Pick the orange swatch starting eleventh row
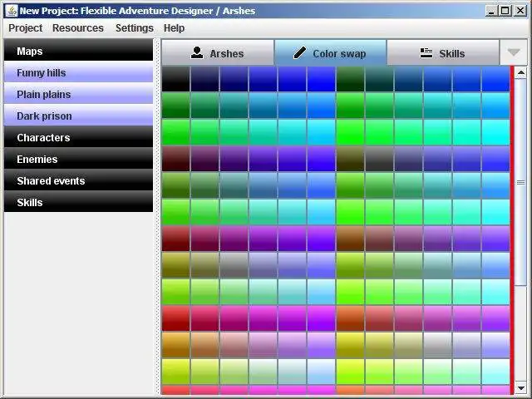Image resolution: width=532 pixels, height=399 pixels. (175, 345)
